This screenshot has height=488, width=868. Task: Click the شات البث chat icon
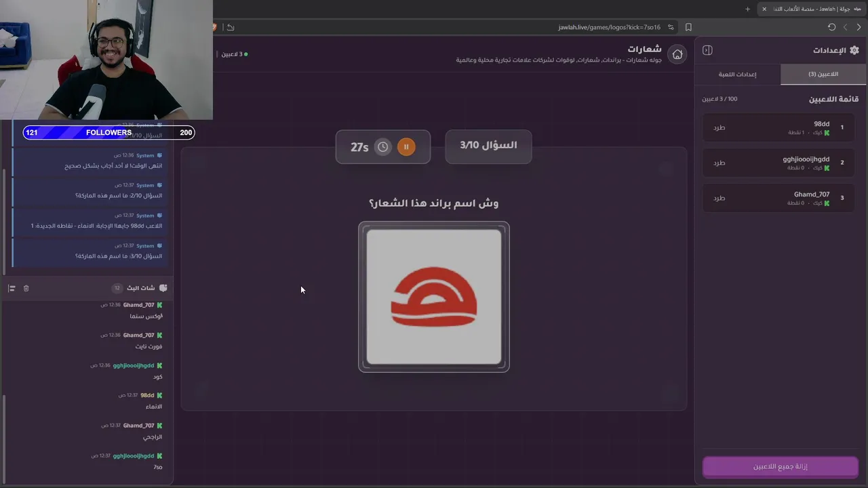[x=163, y=288]
